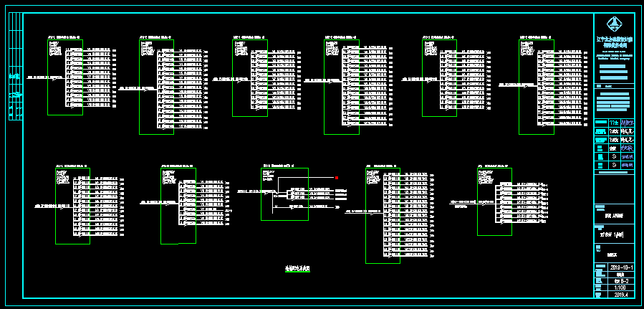Click the lower circle-slash symbol in title block
Viewport: 644px width, 309px height.
click(x=613, y=165)
